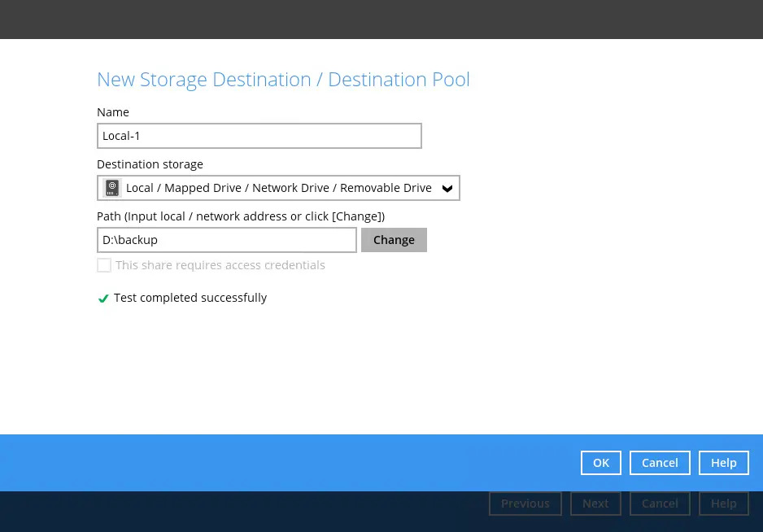
Task: Click the 'New Storage Destination / Destination Pool' heading
Action: click(283, 80)
